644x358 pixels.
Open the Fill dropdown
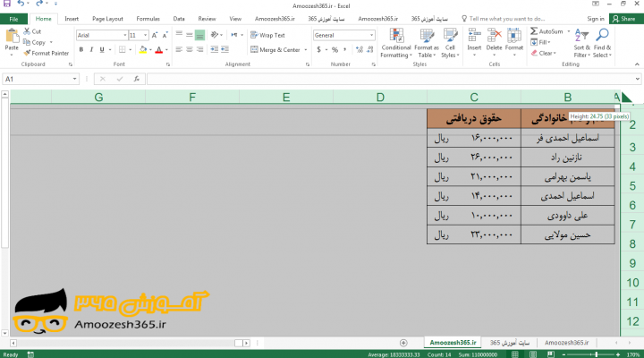[540, 42]
